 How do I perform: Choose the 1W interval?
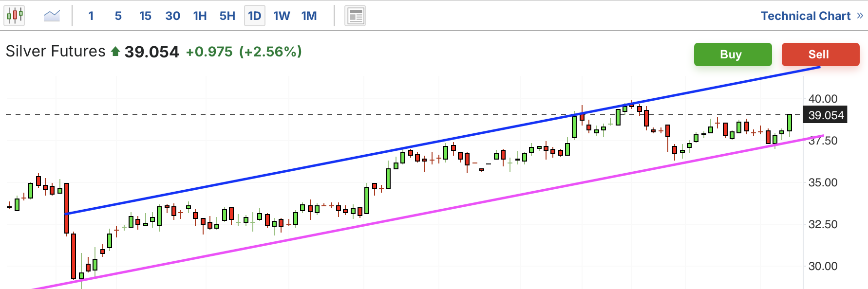[282, 16]
